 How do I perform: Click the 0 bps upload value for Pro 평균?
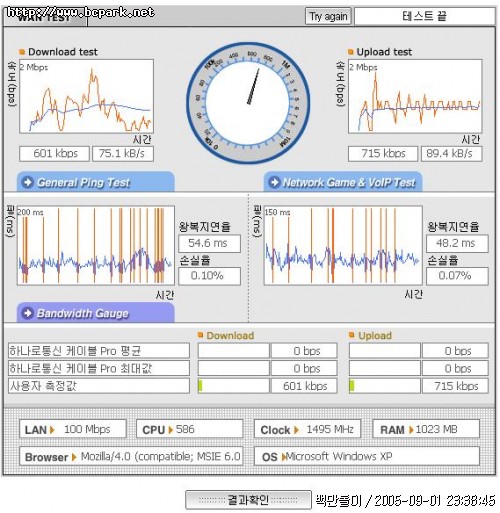455,351
